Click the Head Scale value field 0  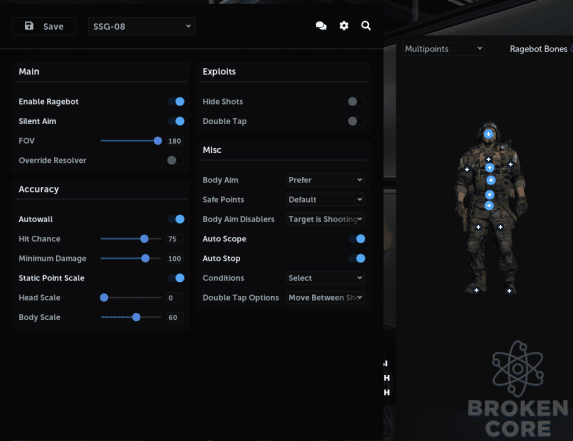pos(175,298)
